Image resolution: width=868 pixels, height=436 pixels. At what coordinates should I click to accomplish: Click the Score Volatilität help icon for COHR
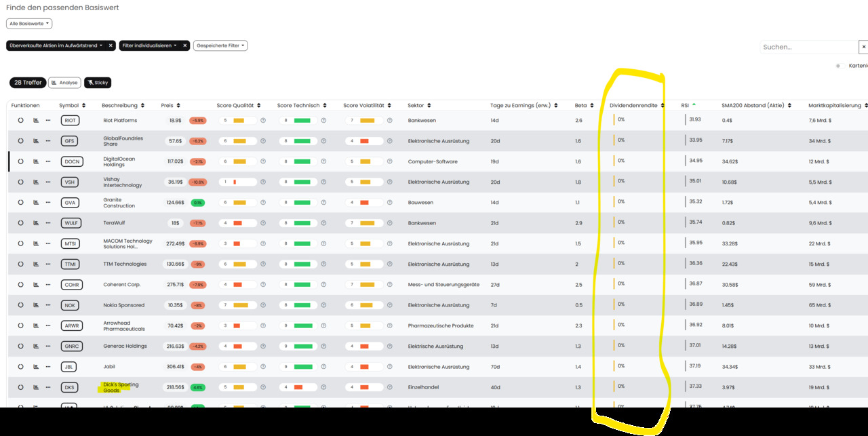click(389, 285)
